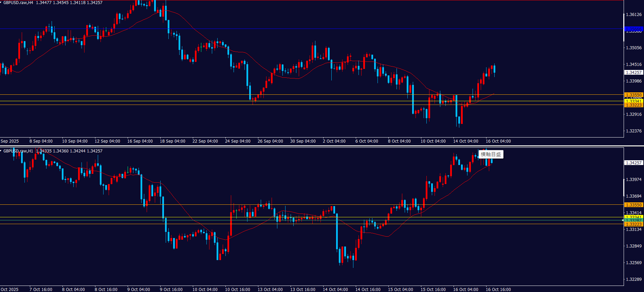
Task: Click the white 1.34257 price tag on H4 chart
Action: (x=633, y=72)
